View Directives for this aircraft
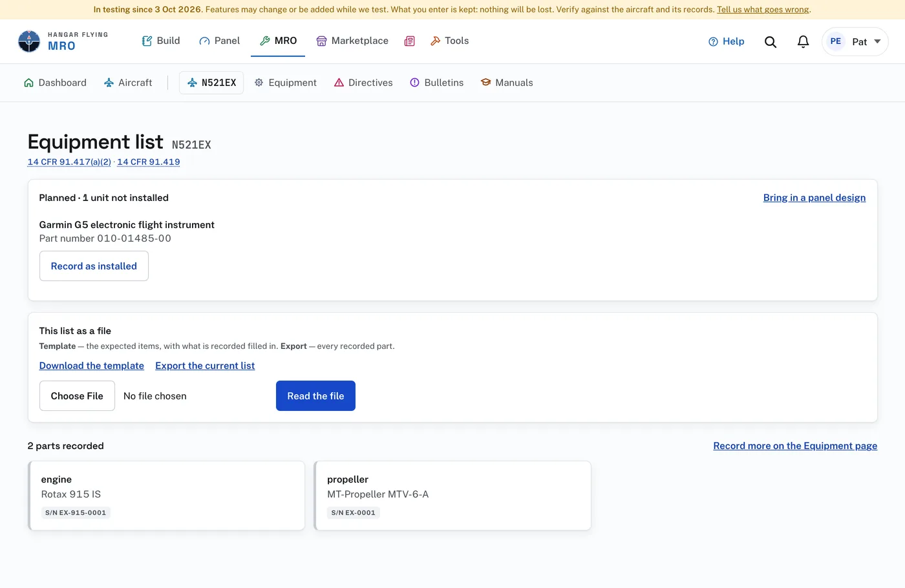905x588 pixels. point(363,83)
